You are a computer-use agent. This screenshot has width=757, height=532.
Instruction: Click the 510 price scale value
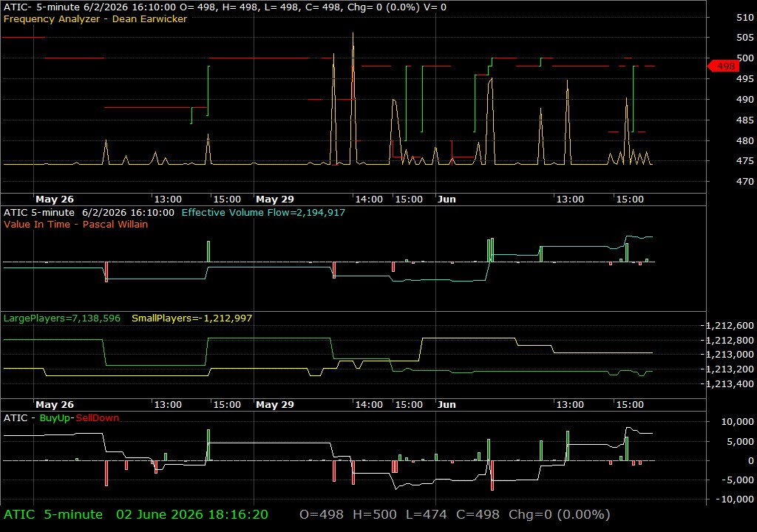(x=745, y=18)
